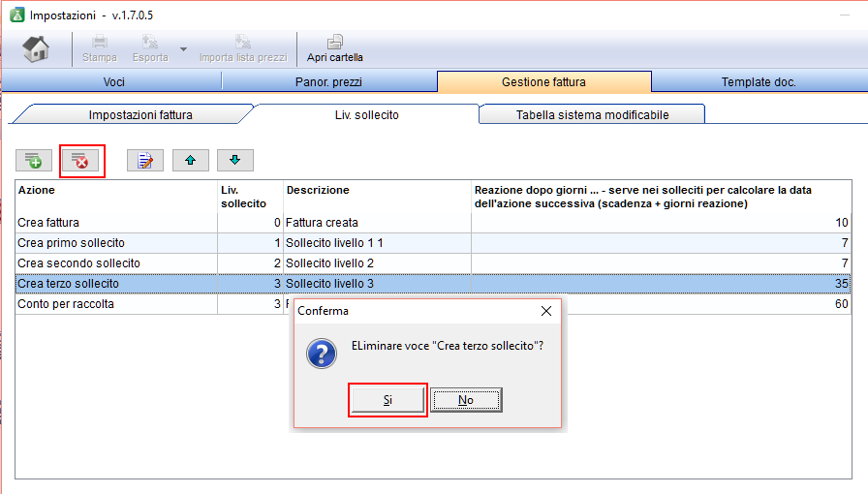
Task: Click the value 35 in reaction days
Action: (842, 284)
